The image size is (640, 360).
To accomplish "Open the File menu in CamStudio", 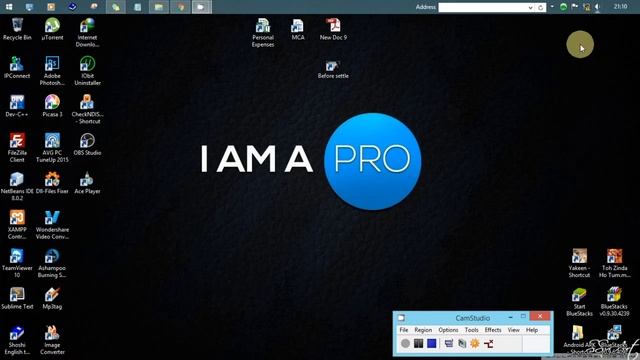I will pos(404,330).
